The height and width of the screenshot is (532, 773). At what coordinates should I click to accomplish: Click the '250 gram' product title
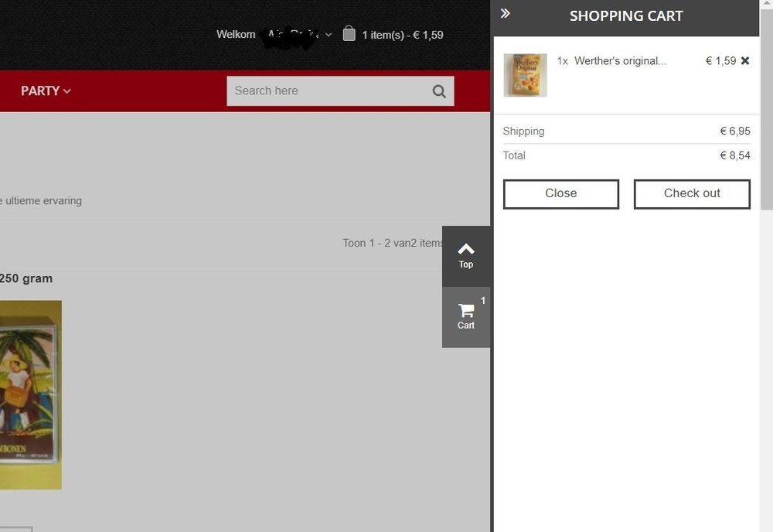26,278
